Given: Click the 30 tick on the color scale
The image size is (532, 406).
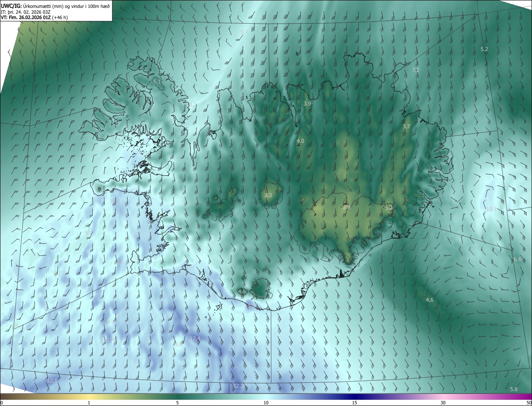Looking at the screenshot, I should [x=443, y=403].
